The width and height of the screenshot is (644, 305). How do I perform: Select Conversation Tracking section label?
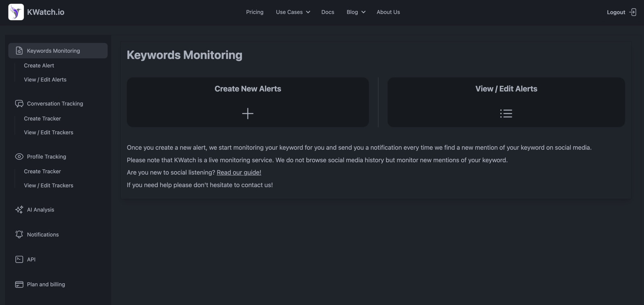coord(55,104)
